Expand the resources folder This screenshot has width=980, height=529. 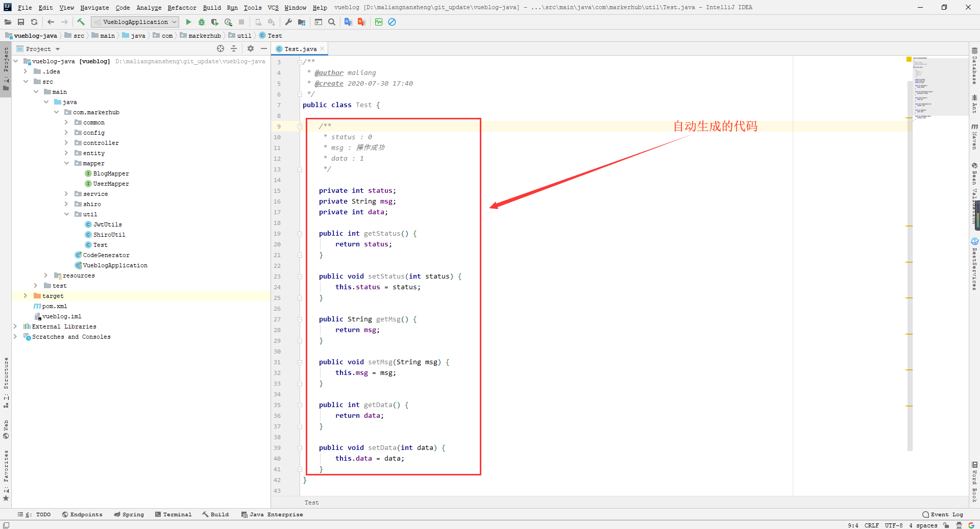click(46, 275)
